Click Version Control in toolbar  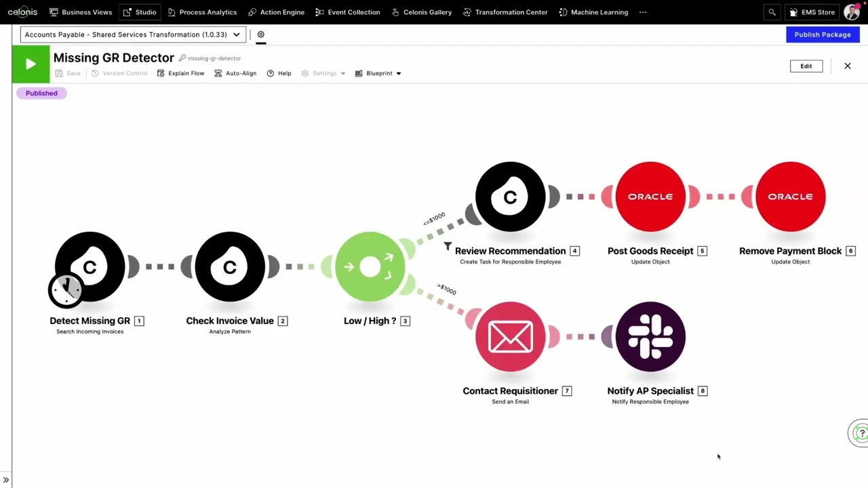119,73
